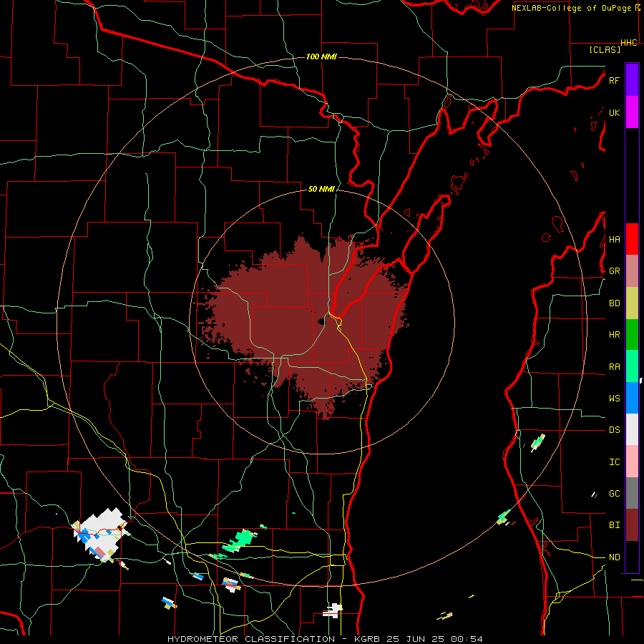644x644 pixels.
Task: Click the HA red legend swatch
Action: pos(632,239)
